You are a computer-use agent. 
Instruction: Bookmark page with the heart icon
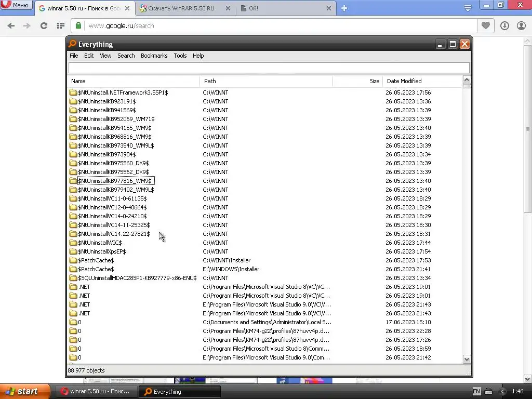pyautogui.click(x=486, y=25)
